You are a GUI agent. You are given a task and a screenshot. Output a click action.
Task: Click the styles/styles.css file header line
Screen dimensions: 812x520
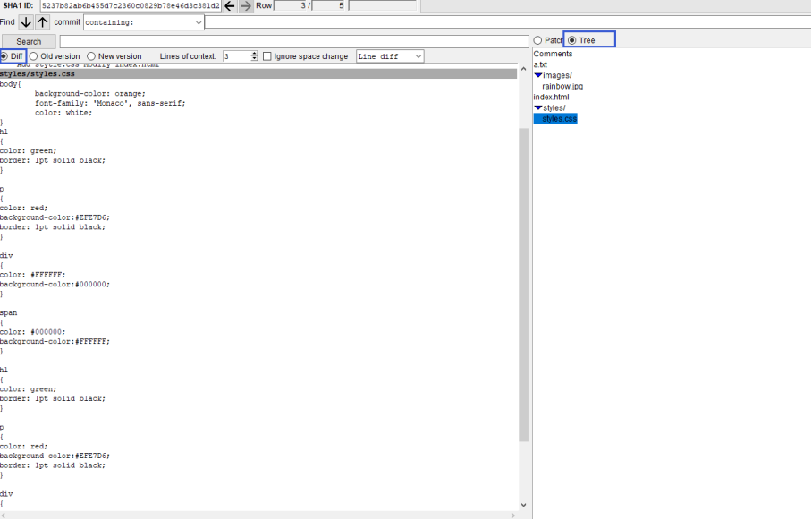[x=258, y=74]
